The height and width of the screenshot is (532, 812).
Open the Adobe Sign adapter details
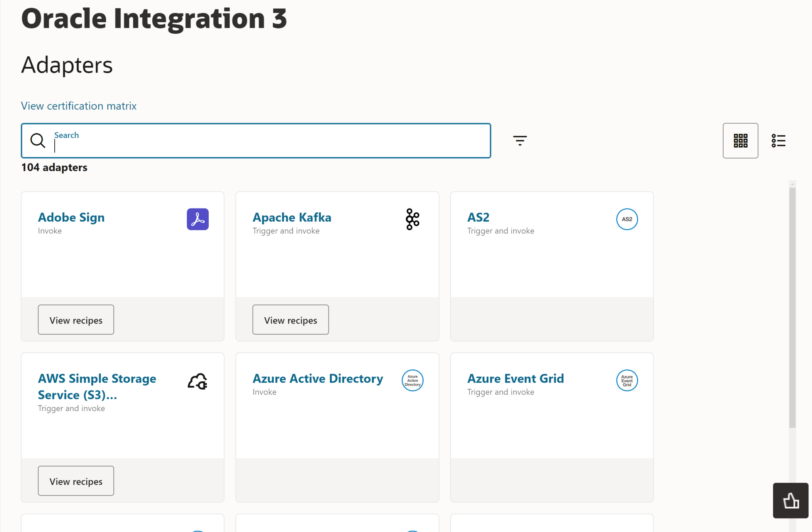pos(71,217)
